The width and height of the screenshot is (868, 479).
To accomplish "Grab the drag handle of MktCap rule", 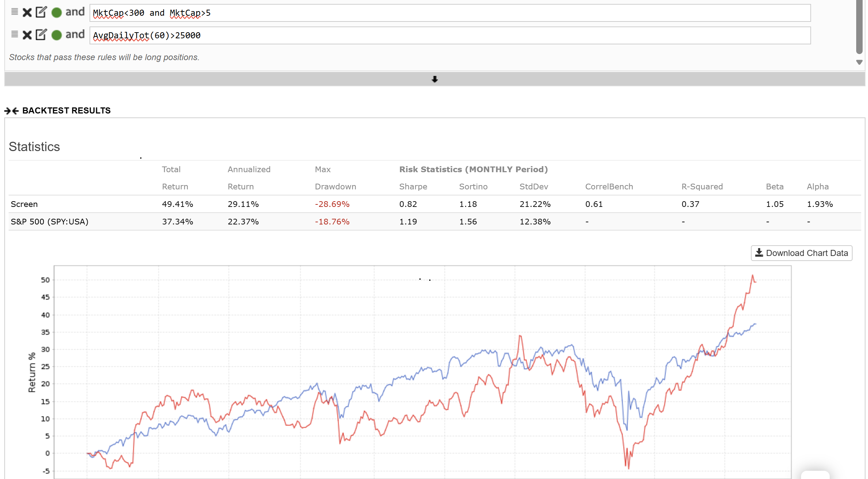I will click(x=15, y=12).
